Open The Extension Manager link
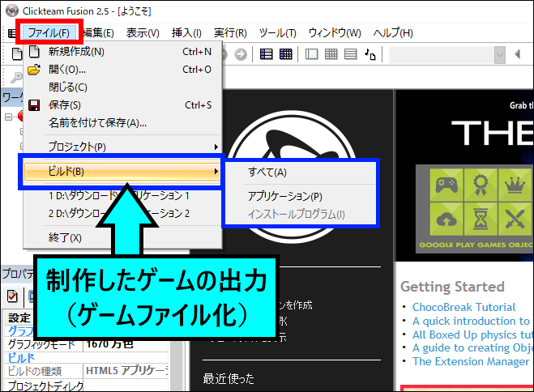 point(471,361)
